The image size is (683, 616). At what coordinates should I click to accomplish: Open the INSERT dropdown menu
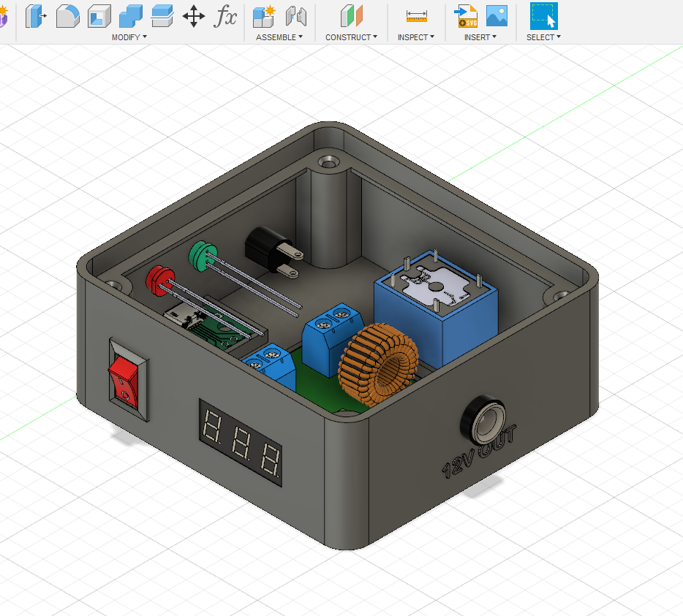click(480, 37)
